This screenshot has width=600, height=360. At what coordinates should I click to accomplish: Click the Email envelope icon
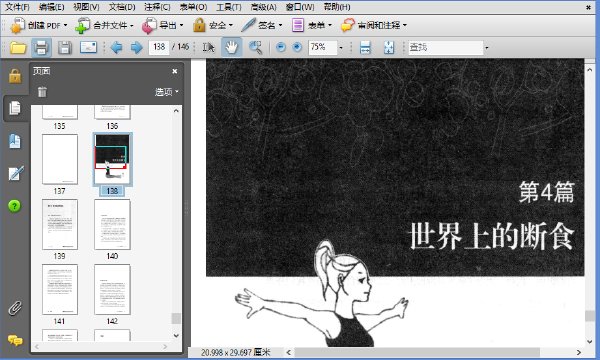(x=88, y=47)
